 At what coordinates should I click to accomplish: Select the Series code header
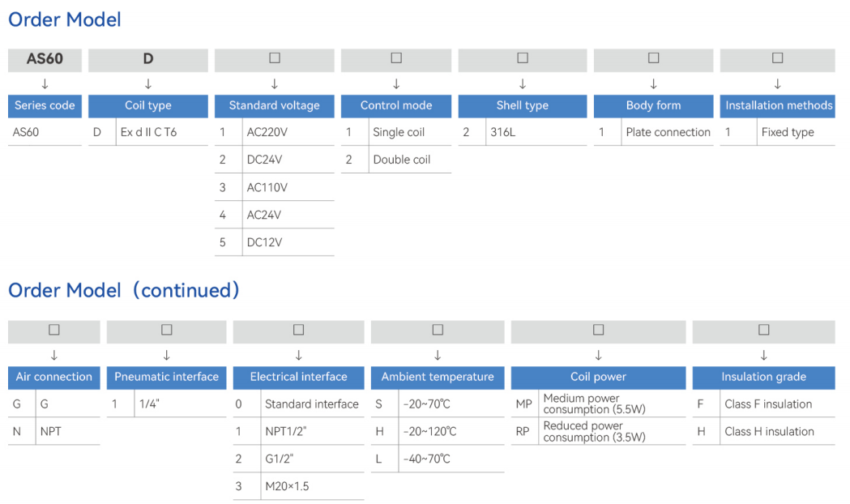coord(45,105)
